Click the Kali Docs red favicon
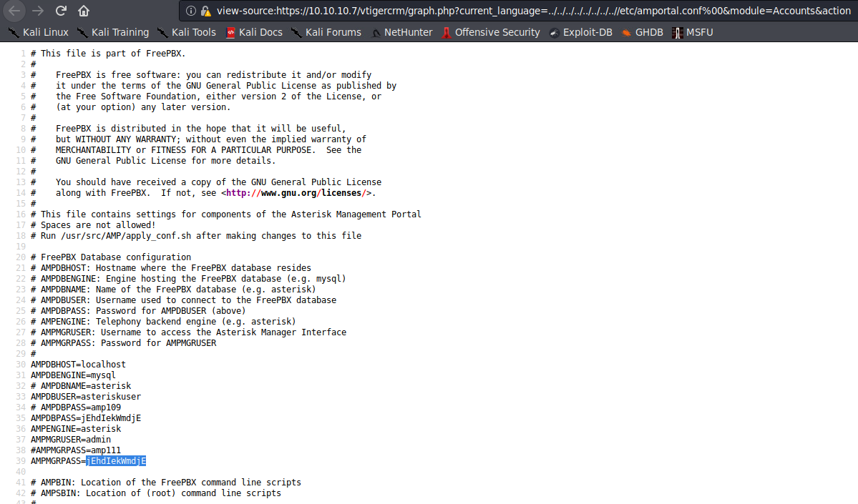Image resolution: width=858 pixels, height=504 pixels. [231, 33]
